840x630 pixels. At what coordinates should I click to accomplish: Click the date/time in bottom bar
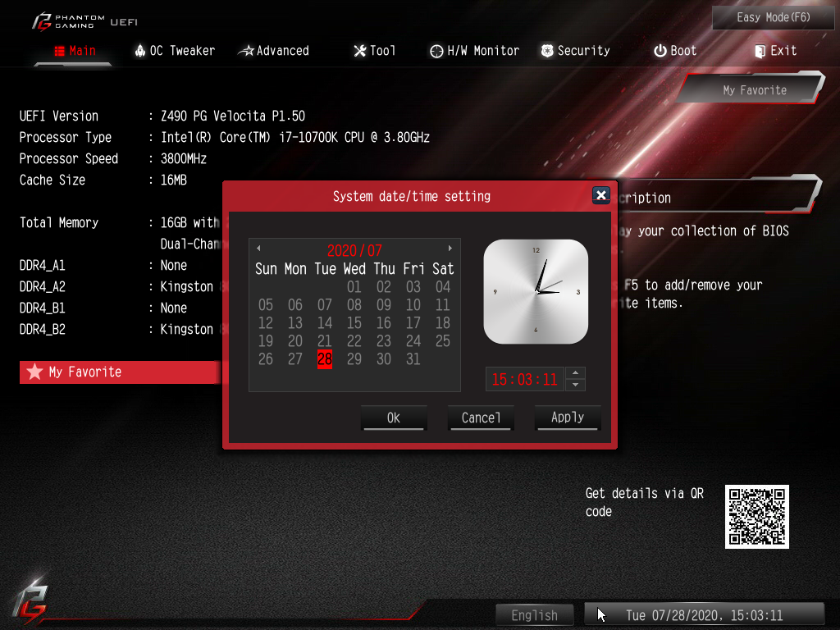click(x=704, y=615)
